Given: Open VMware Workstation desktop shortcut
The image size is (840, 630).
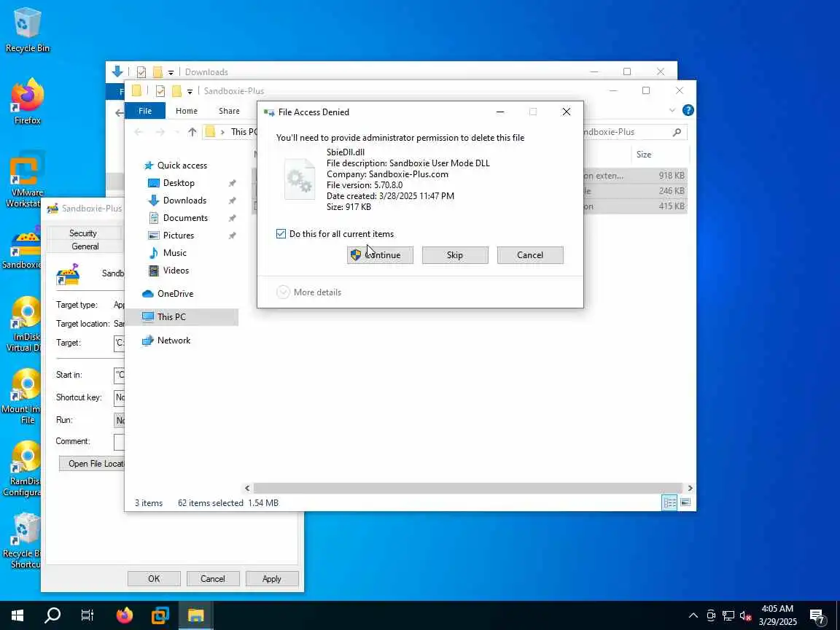Looking at the screenshot, I should 25,179.
